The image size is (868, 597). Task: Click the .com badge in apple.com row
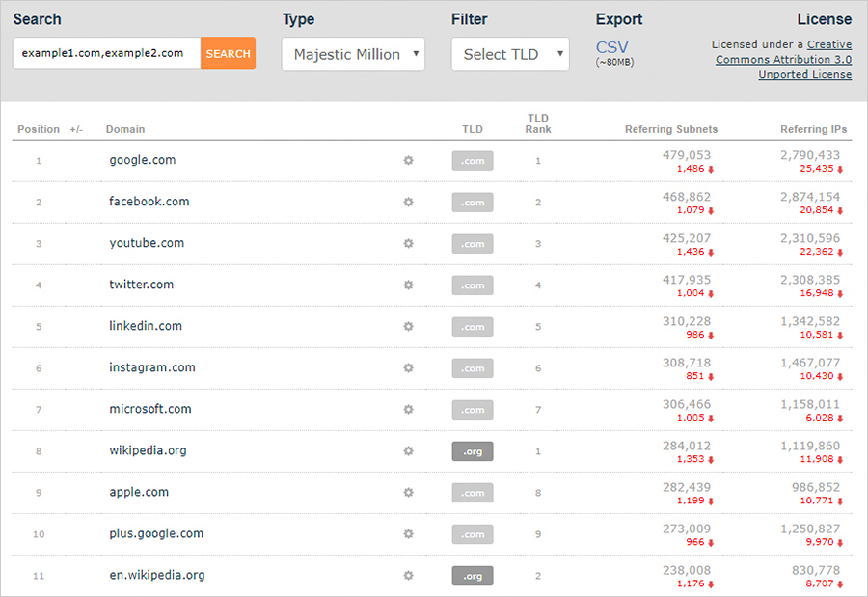[473, 493]
